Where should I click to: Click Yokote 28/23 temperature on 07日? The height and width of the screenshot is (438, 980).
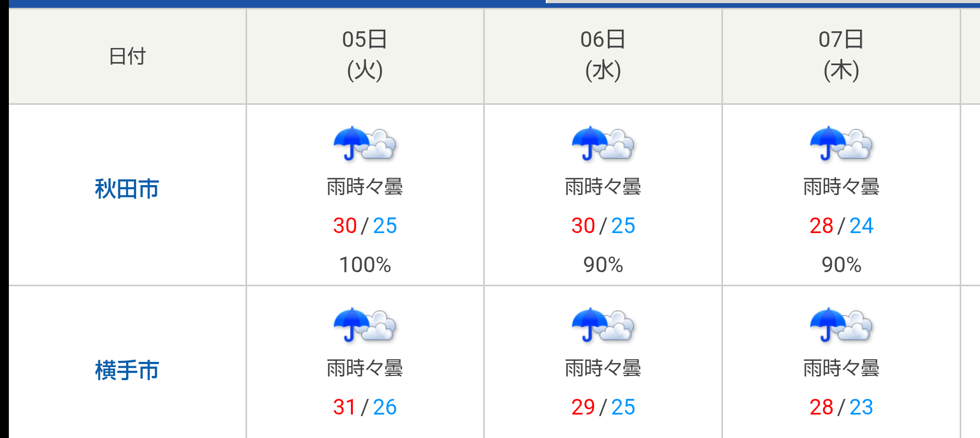tap(841, 407)
